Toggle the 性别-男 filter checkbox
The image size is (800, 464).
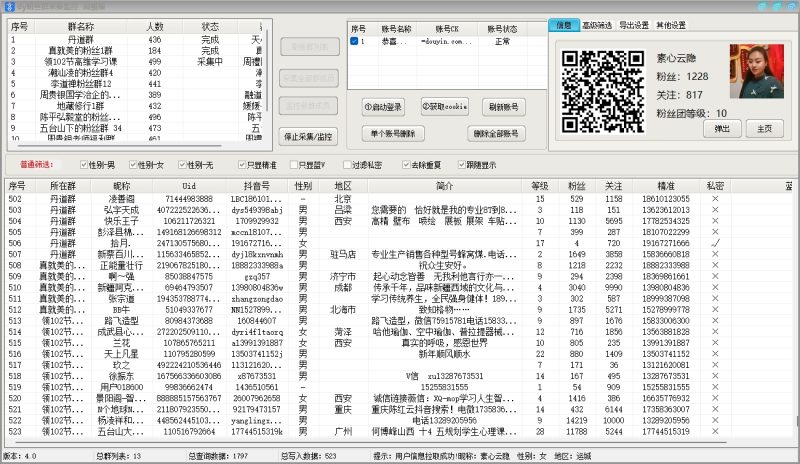[84, 164]
